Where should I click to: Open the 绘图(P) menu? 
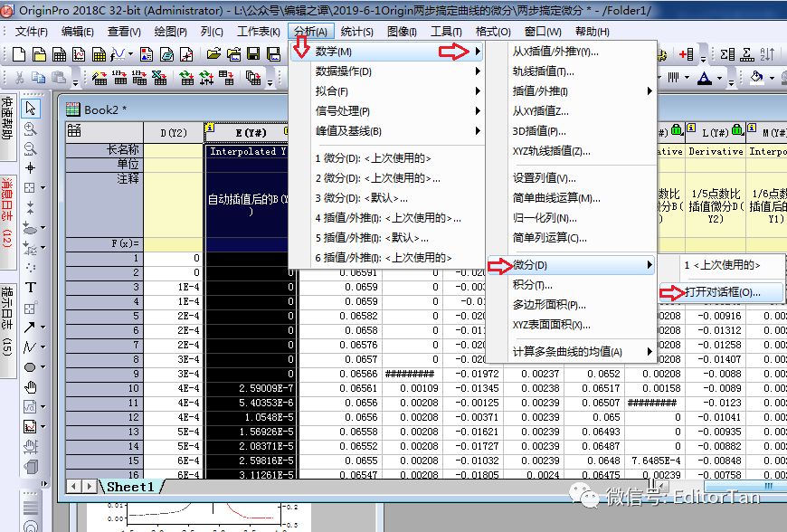click(171, 32)
